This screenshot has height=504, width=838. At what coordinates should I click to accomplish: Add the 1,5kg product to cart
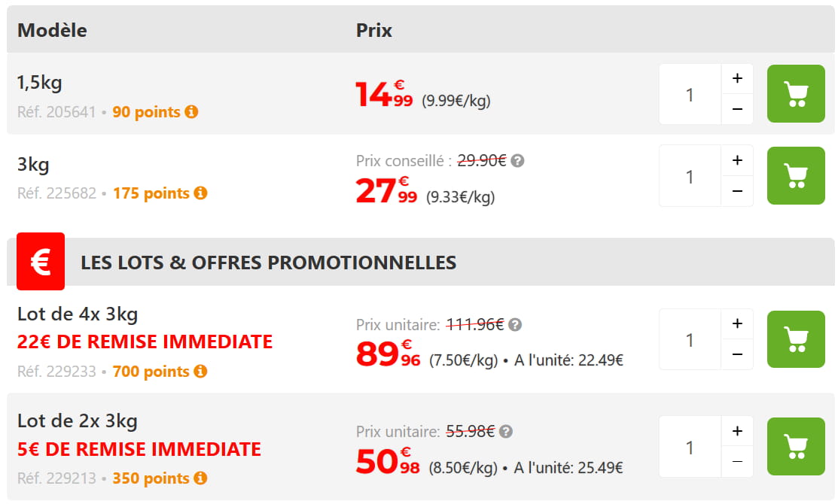tap(795, 93)
